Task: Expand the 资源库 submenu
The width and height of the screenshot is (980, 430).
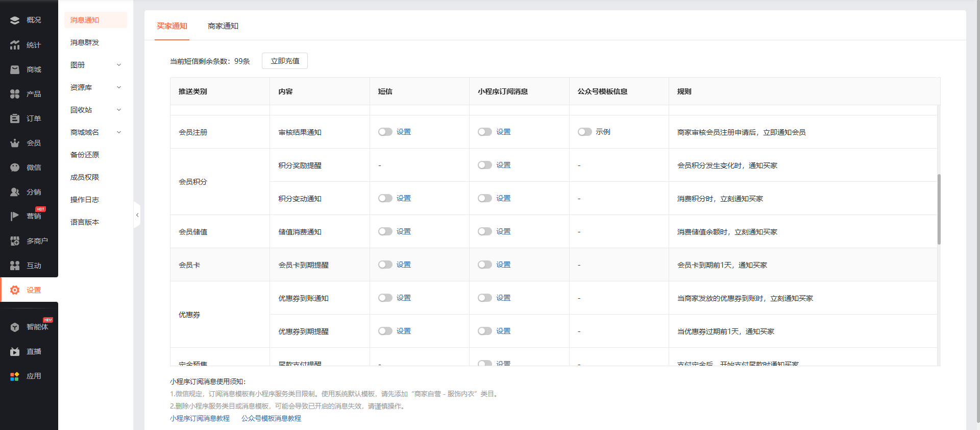Action: 119,87
